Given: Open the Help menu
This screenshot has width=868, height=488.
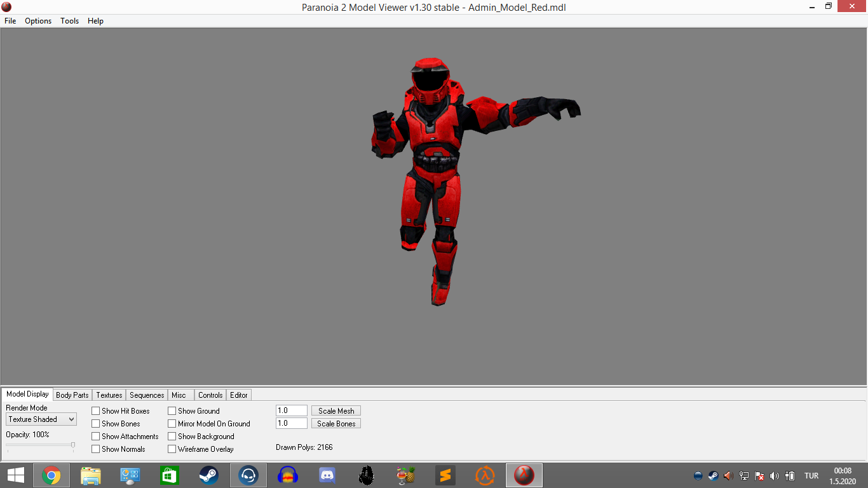Looking at the screenshot, I should tap(95, 21).
